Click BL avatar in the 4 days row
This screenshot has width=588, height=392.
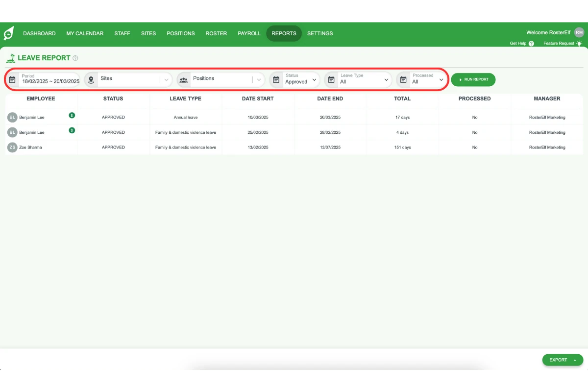point(12,132)
